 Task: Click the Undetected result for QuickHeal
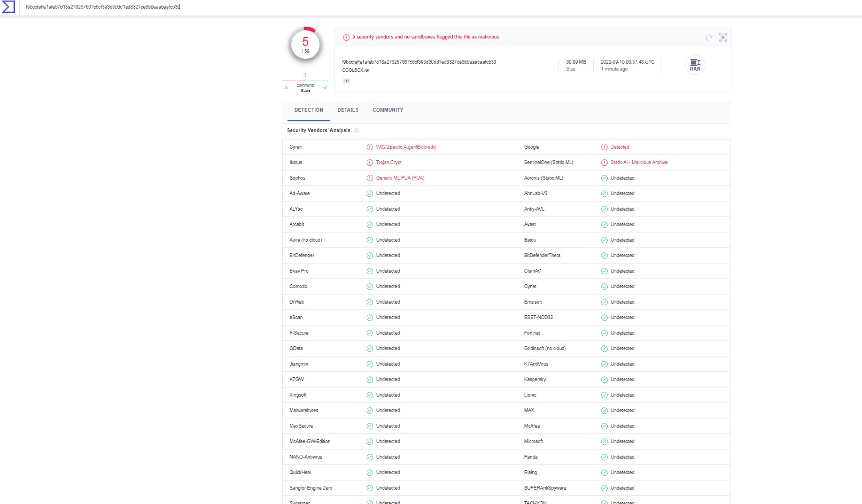(x=388, y=472)
